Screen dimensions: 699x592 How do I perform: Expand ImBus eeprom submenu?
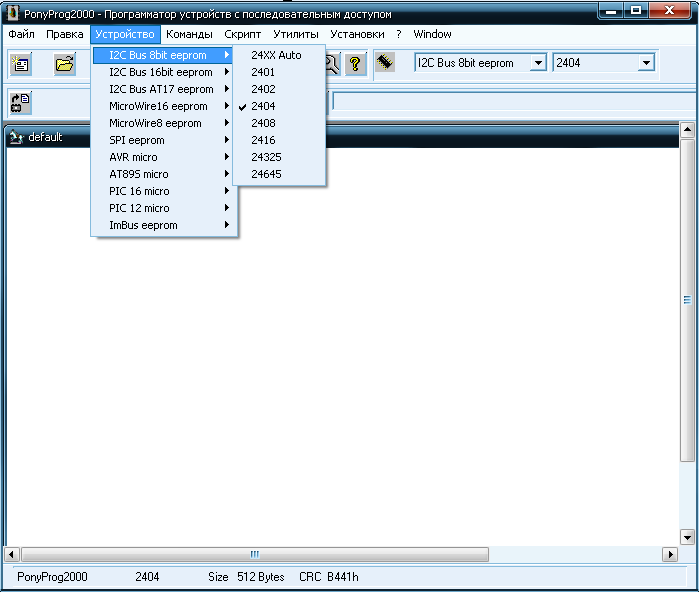click(163, 225)
